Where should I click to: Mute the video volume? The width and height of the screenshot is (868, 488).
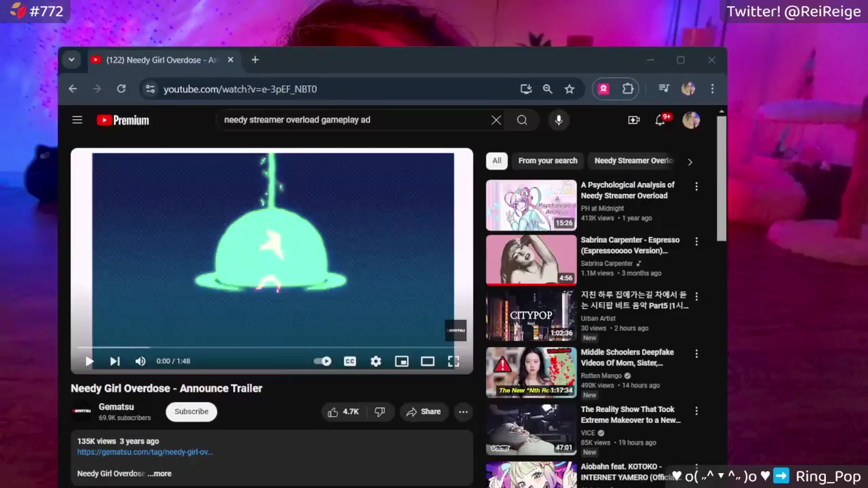[140, 361]
